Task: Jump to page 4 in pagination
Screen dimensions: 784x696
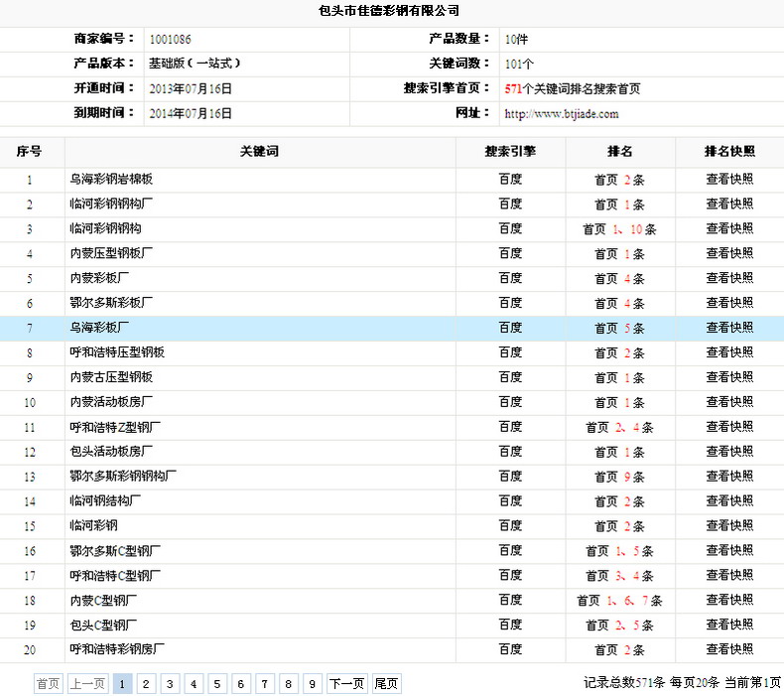Action: [194, 683]
